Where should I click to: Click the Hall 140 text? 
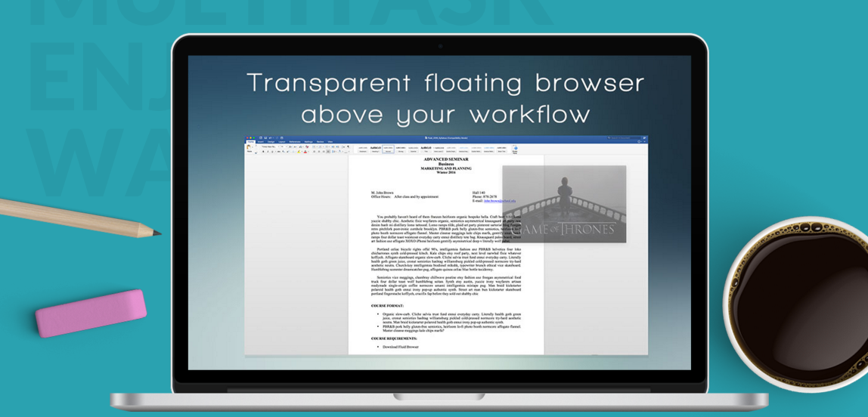tap(479, 193)
